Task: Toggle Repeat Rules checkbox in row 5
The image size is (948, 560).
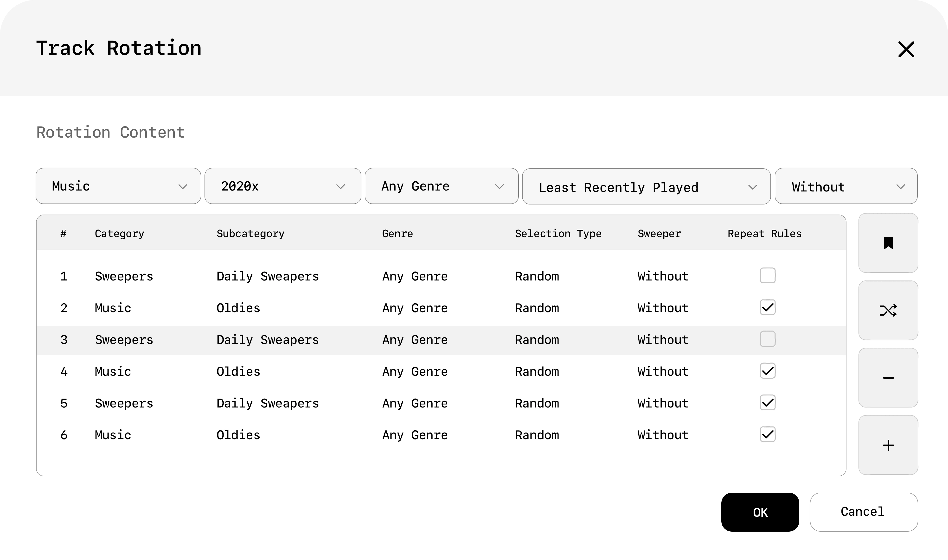Action: (767, 403)
